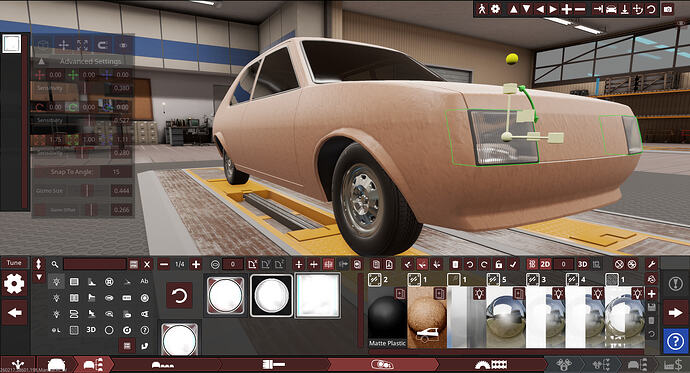This screenshot has height=373, width=690.
Task: Click the Tune button
Action: (14, 263)
